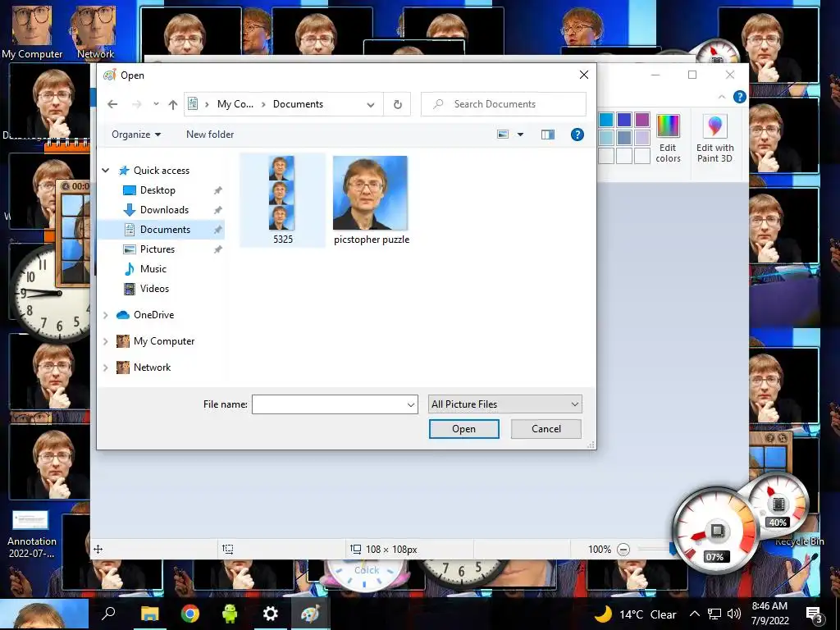Click inside the Search Documents field

pos(503,104)
